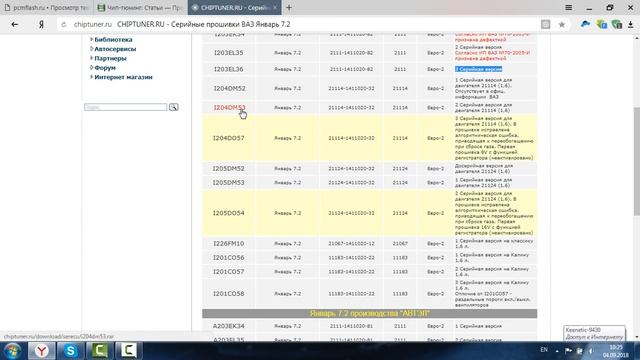Open the Автосервисы sidebar link
The image size is (640, 360).
point(115,49)
